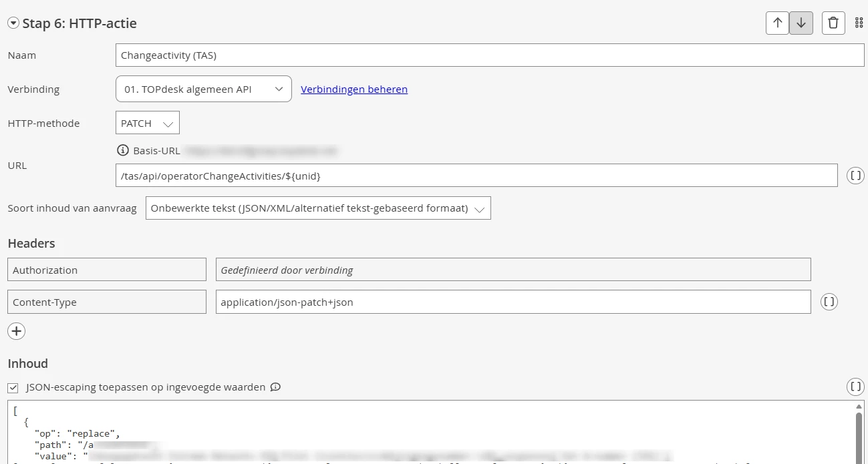Viewport: 868px width, 464px height.
Task: Insert variable in Content-Type header value
Action: tap(829, 302)
